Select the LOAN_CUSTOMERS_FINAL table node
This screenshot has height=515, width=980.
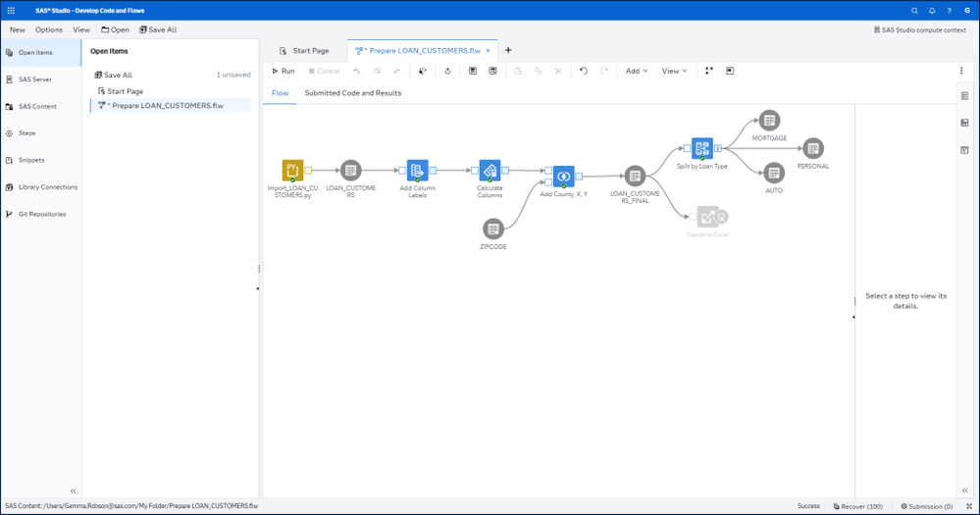(x=635, y=177)
